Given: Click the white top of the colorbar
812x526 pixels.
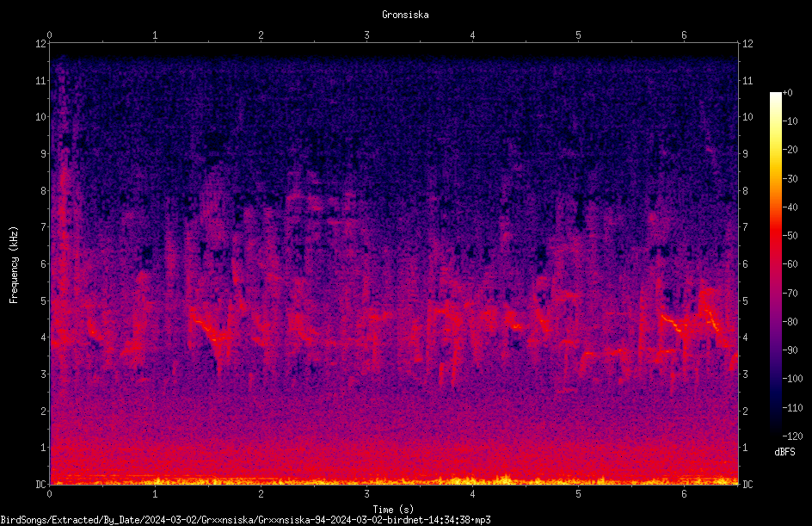Looking at the screenshot, I should tap(775, 96).
